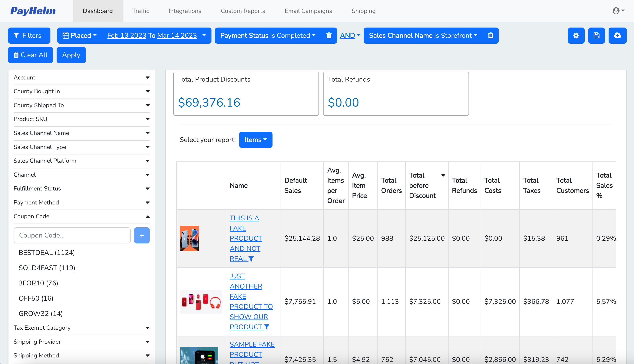Open the Email Campaigns menu

[x=308, y=11]
